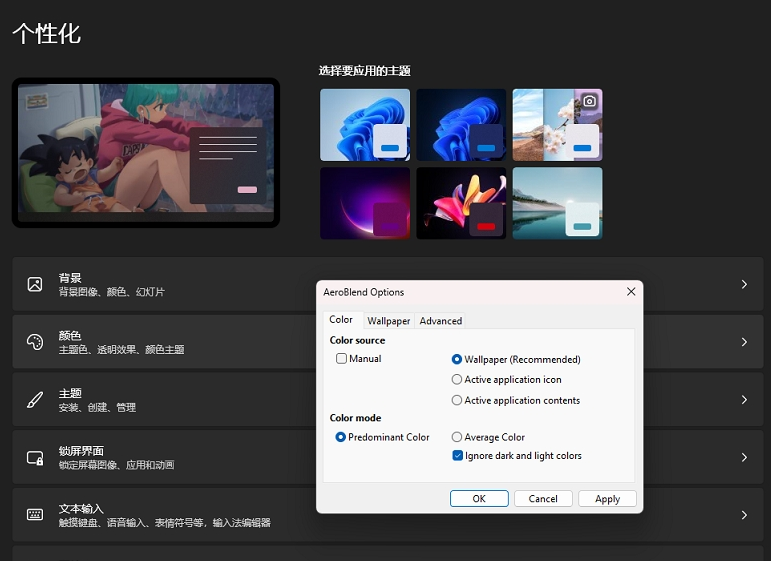Click the 安装、创建、管理 description text
Screen dimensions: 771x561
coord(97,407)
